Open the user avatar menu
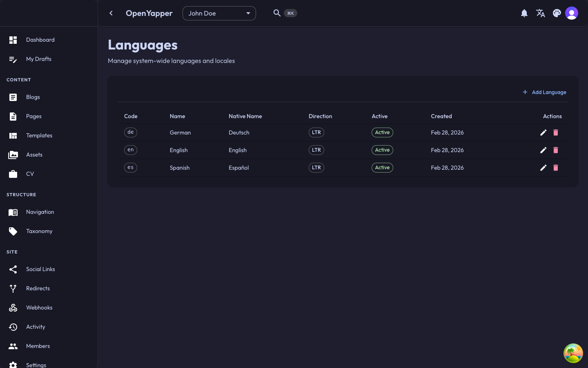The height and width of the screenshot is (368, 588). click(x=572, y=13)
